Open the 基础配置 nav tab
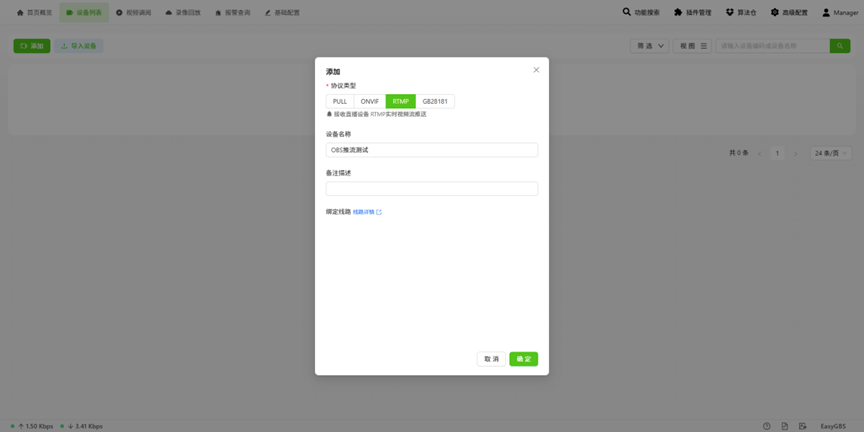 click(x=282, y=12)
